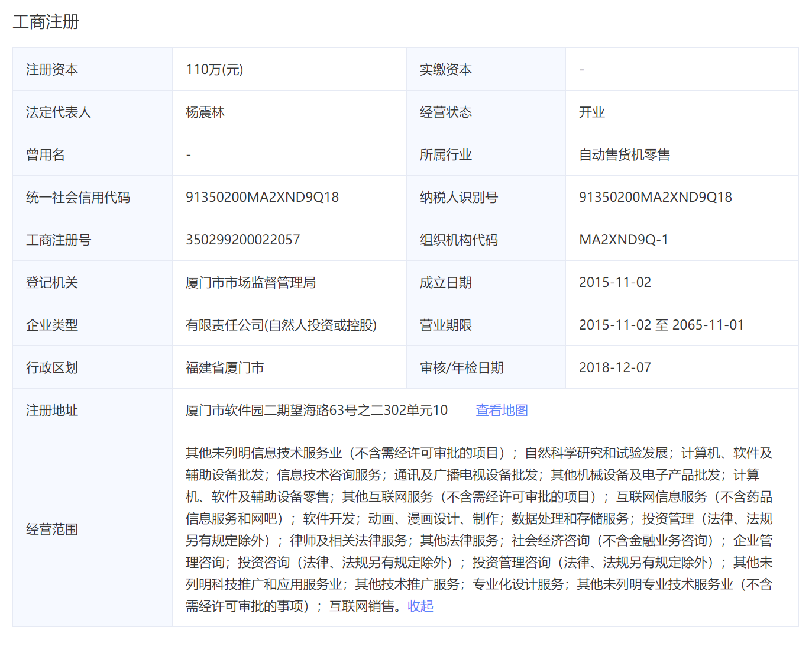Select registration number 350299200022057
Screen dimensions: 812x646
point(243,240)
